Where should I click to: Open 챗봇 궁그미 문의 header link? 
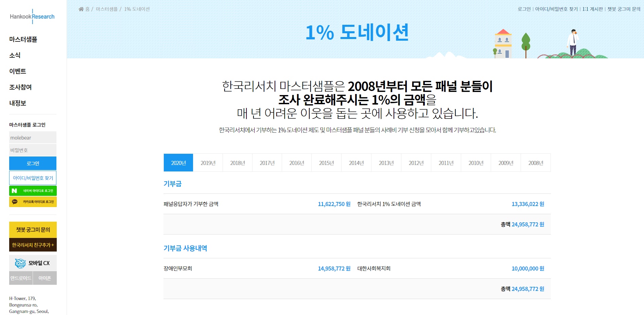coord(624,9)
